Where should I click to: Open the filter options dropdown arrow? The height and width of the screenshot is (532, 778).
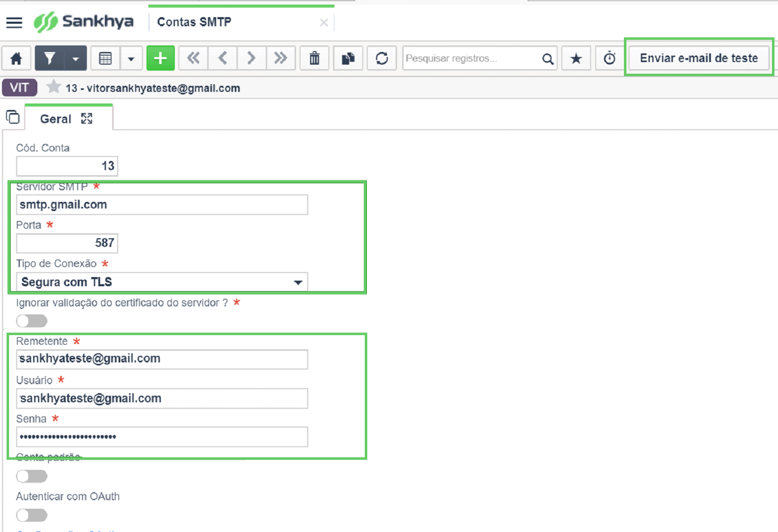(75, 59)
